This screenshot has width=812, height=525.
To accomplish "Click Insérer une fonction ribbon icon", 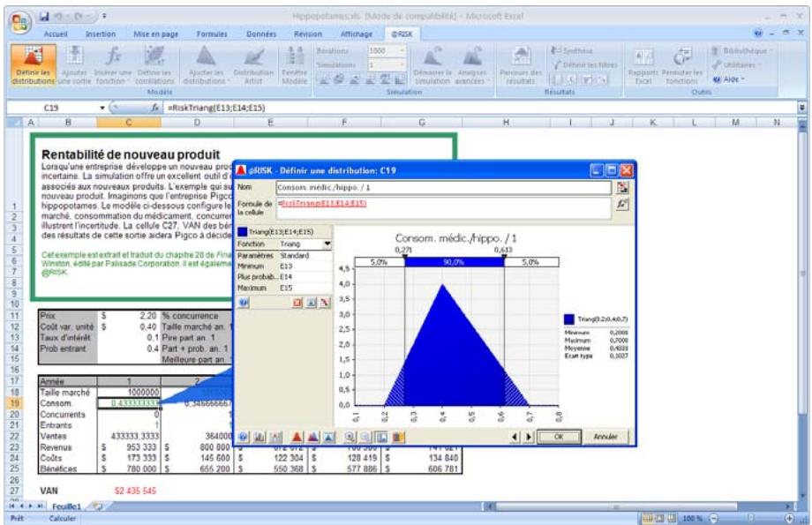I will [x=114, y=63].
